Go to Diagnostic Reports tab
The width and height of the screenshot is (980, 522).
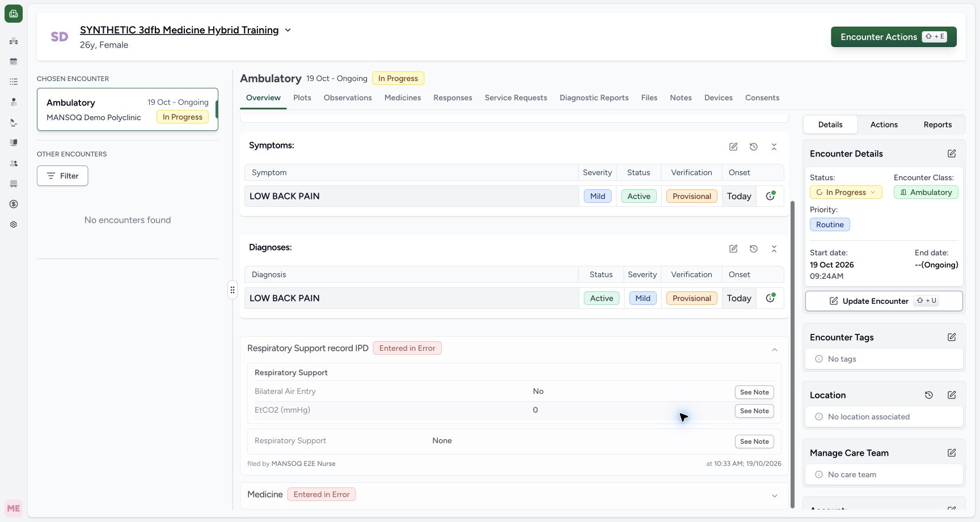[594, 97]
